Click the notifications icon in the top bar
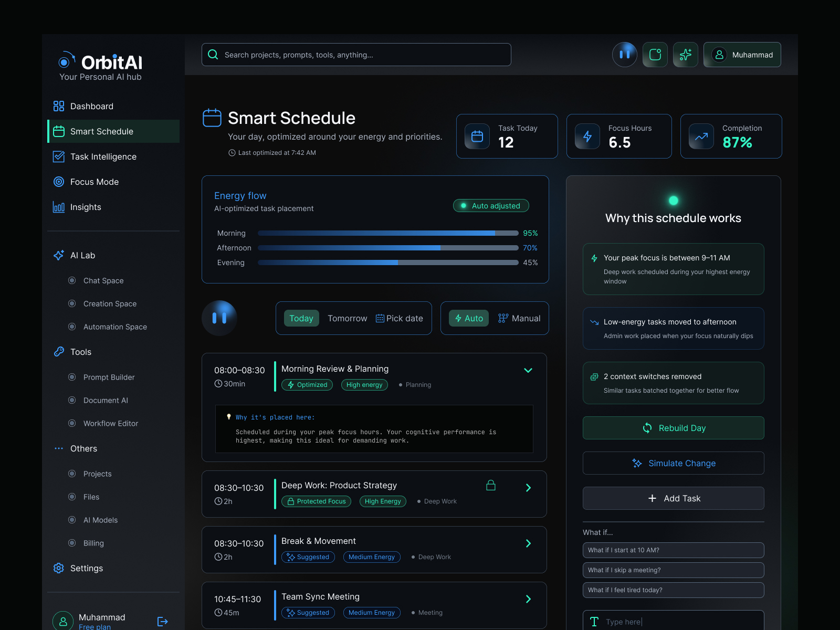Viewport: 840px width, 630px height. click(x=655, y=54)
